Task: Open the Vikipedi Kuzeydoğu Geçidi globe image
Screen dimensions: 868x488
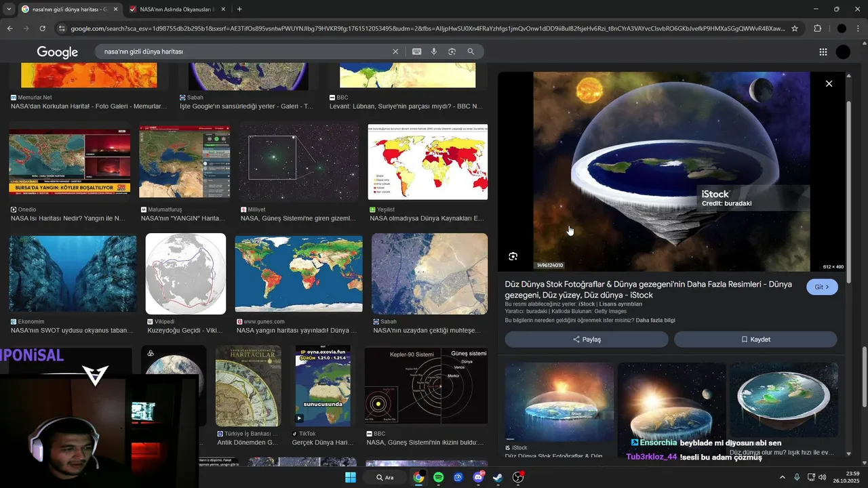Action: coord(186,274)
